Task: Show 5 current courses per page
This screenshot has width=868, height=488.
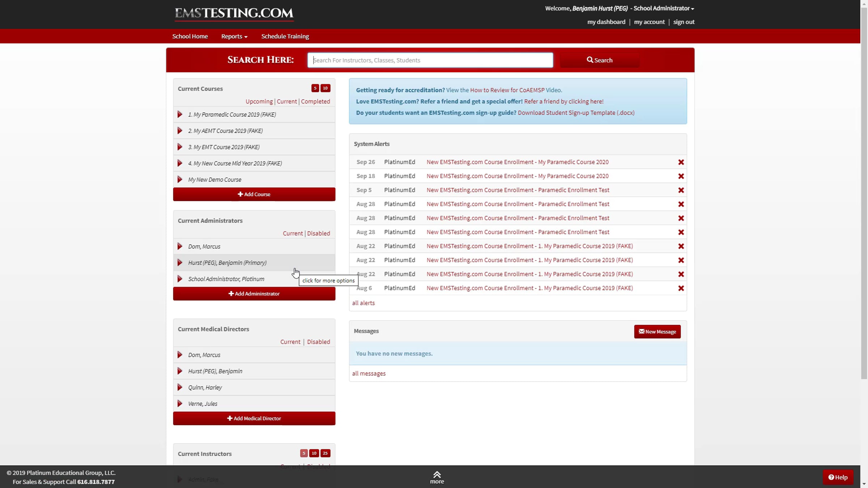Action: pyautogui.click(x=315, y=88)
